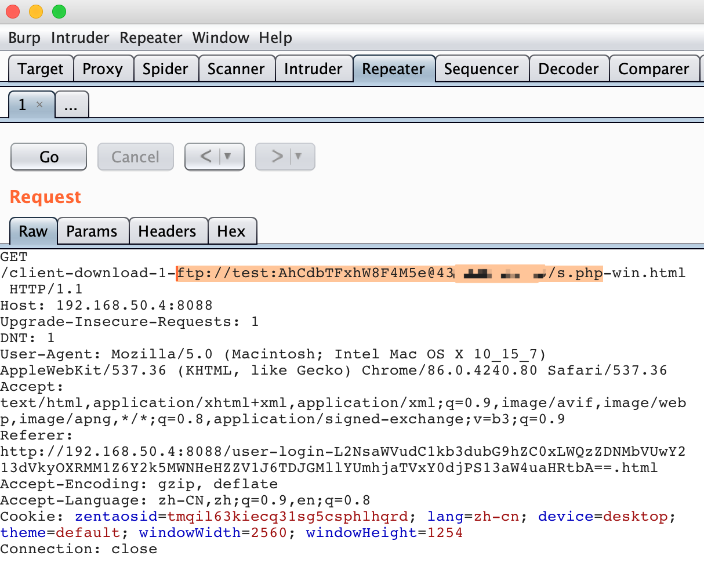Screen dimensions: 704x588
Task: Open the back history dropdown arrow
Action: pos(228,157)
